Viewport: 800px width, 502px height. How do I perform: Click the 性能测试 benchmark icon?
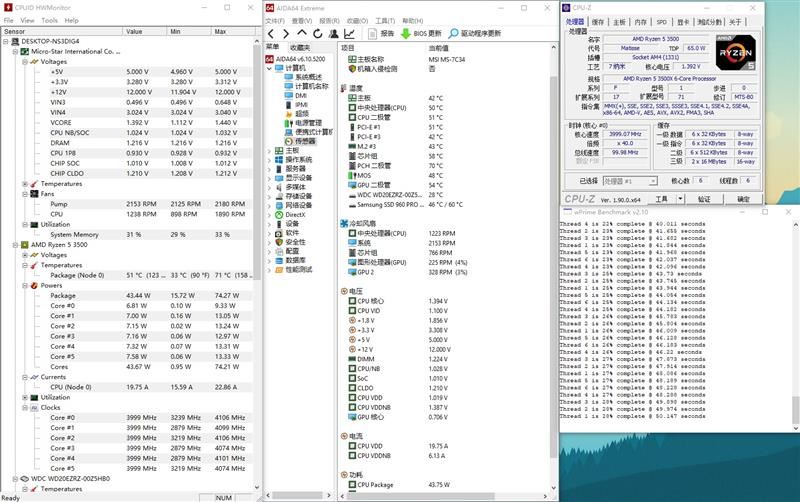pyautogui.click(x=279, y=269)
